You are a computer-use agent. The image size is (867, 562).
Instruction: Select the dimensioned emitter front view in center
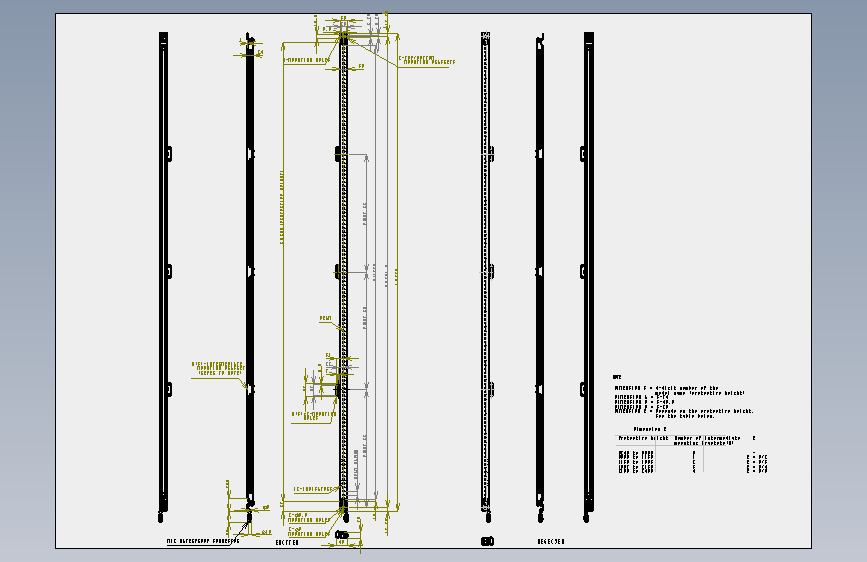point(343,277)
